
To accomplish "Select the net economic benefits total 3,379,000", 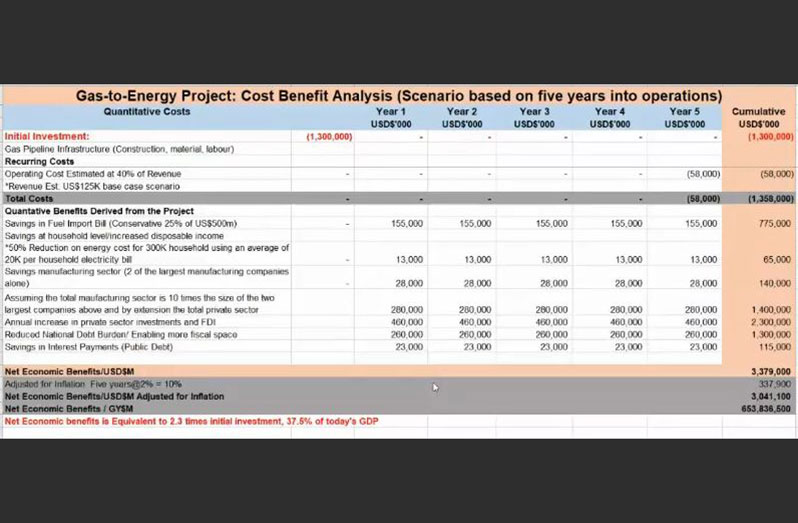I will (771, 371).
